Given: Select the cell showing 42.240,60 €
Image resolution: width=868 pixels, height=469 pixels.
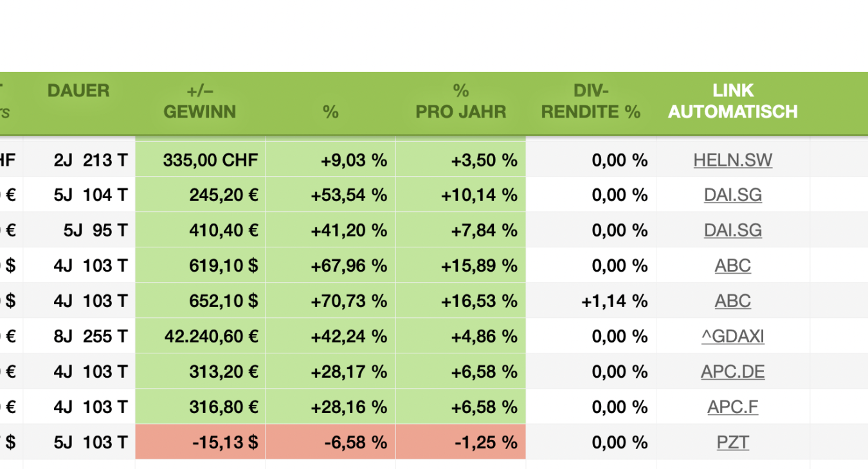Looking at the screenshot, I should (x=200, y=336).
